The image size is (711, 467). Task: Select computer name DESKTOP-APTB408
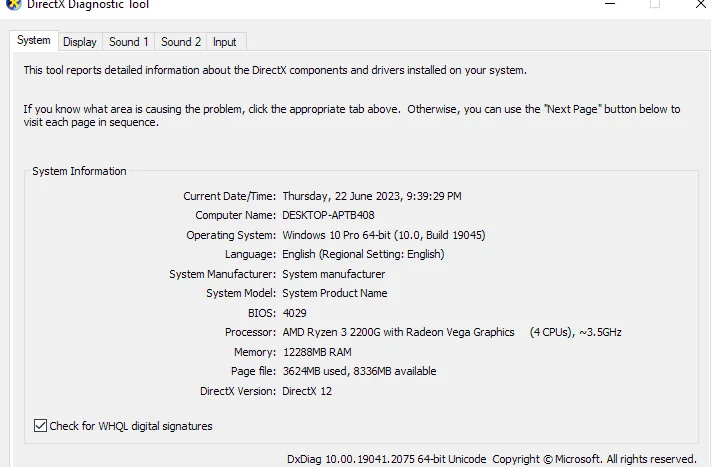[328, 215]
